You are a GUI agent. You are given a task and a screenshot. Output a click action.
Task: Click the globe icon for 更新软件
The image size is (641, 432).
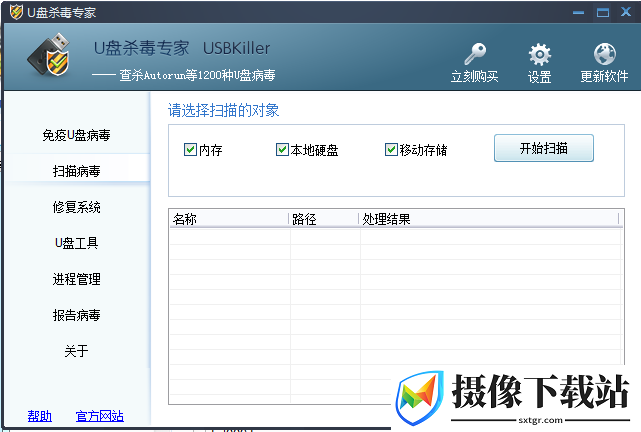[605, 54]
